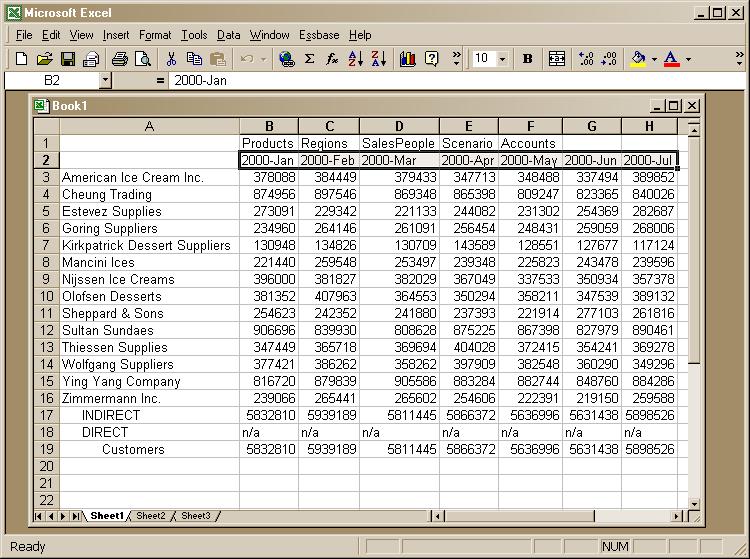
Task: Open the File menu
Action: [x=24, y=35]
